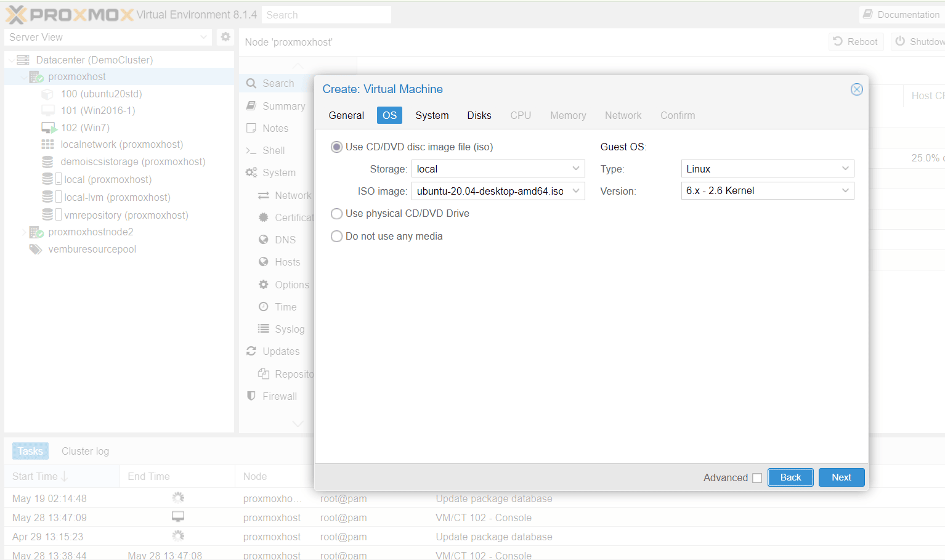Open the Guest OS Version dropdown
The image size is (945, 560).
[x=846, y=191]
